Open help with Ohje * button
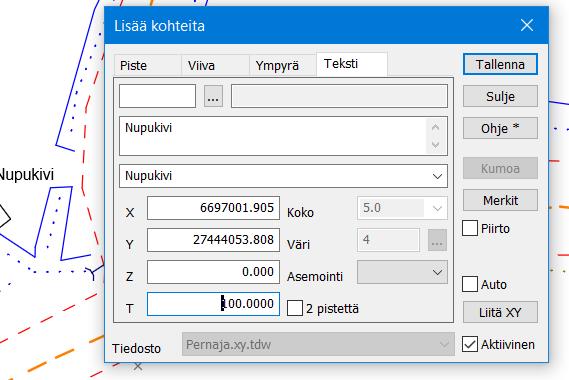Viewport: 569px width, 380px height. [x=500, y=128]
